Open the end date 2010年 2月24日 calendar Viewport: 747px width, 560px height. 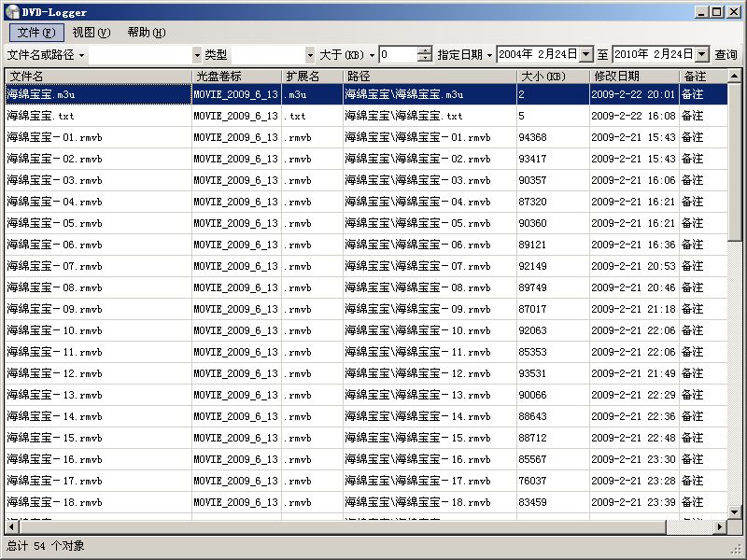[x=702, y=54]
